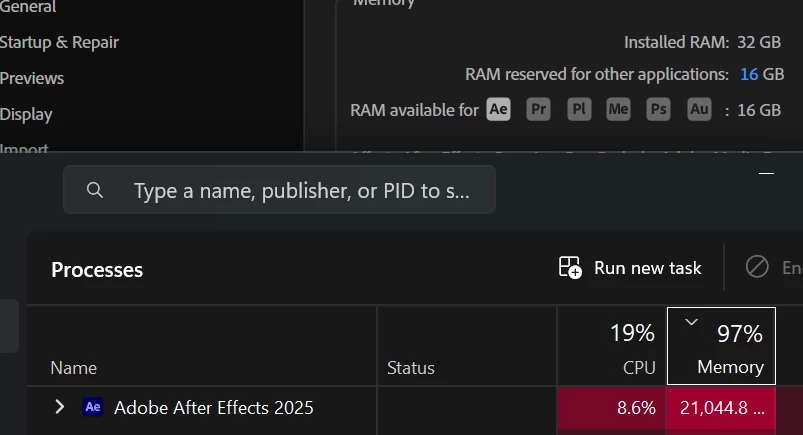
Task: Click the search magnifier icon in Task Manager
Action: pos(95,190)
